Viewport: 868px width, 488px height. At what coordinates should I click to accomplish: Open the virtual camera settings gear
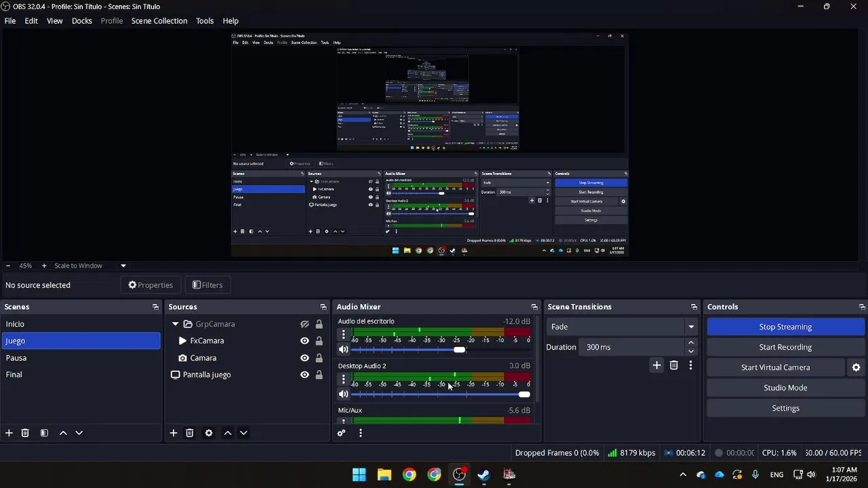pos(856,367)
